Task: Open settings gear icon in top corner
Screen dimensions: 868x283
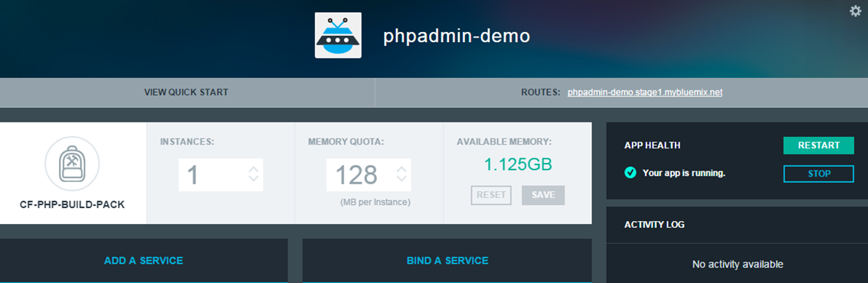Action: [x=855, y=11]
